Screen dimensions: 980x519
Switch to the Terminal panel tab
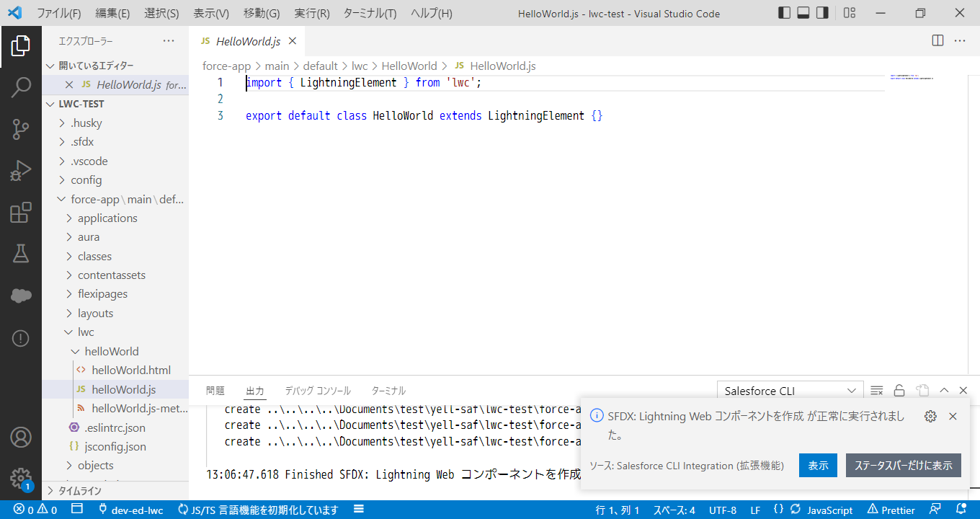[x=388, y=391]
